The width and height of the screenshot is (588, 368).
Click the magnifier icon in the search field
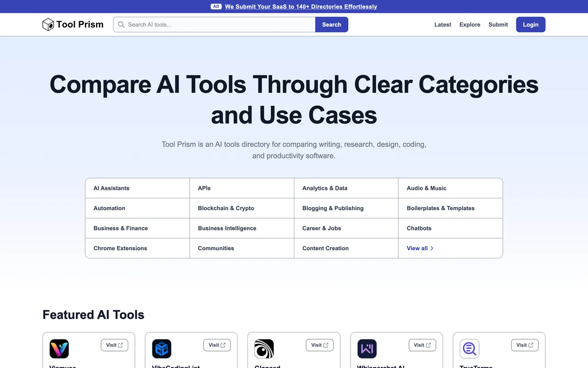click(x=121, y=24)
